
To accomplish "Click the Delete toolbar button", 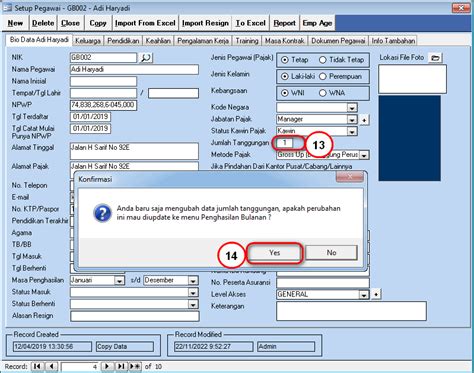I will click(43, 23).
